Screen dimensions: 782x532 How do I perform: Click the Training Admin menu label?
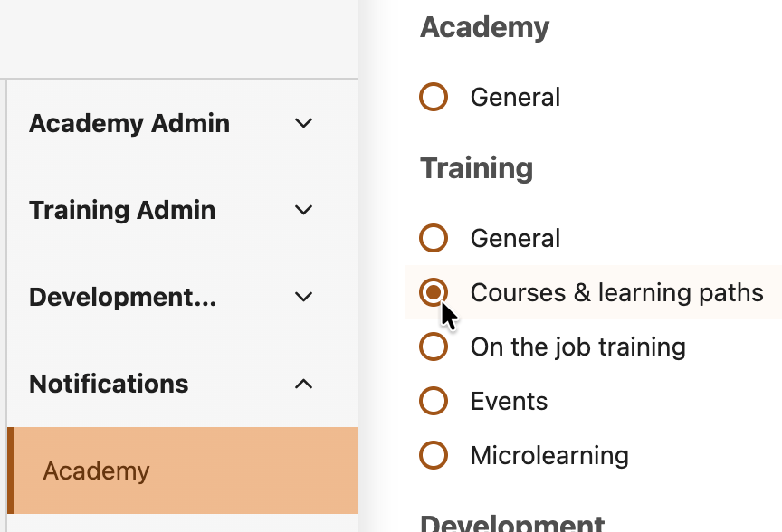pyautogui.click(x=122, y=210)
